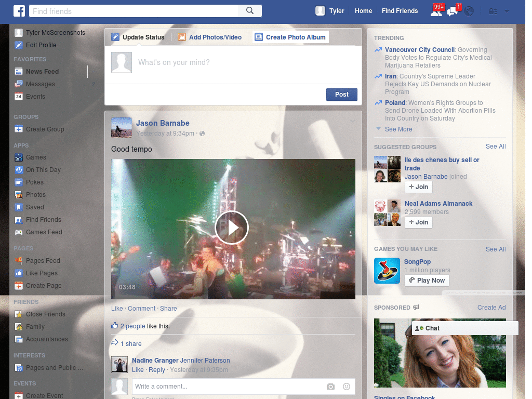
Task: Click the Create Page icon
Action: coord(19,286)
